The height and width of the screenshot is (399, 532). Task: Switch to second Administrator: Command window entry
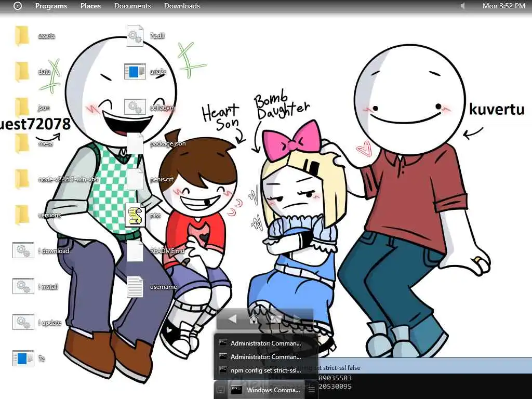(x=265, y=357)
